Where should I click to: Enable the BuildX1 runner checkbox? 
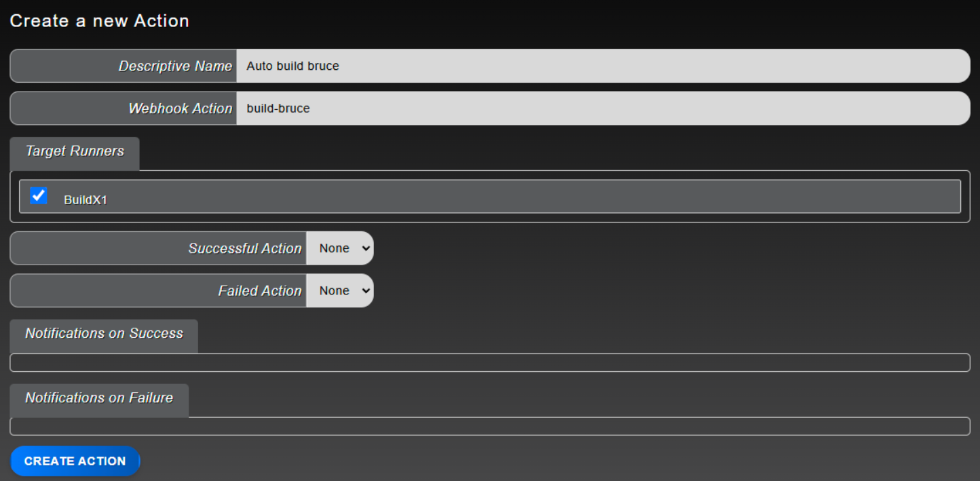click(39, 195)
